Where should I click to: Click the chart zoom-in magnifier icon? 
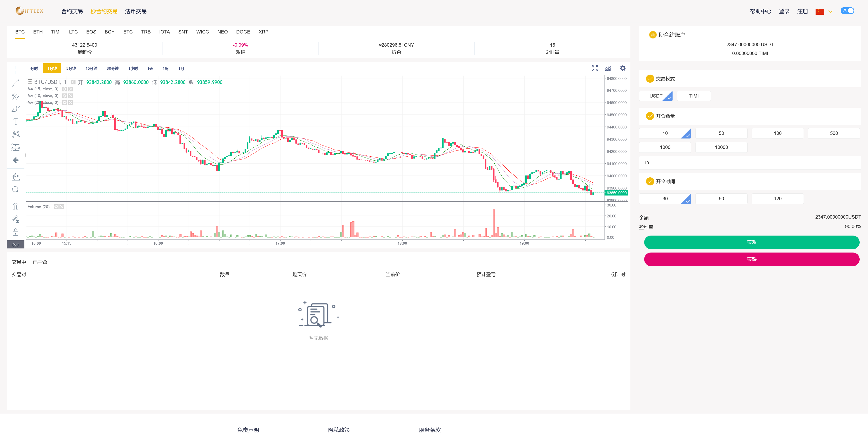(x=16, y=190)
